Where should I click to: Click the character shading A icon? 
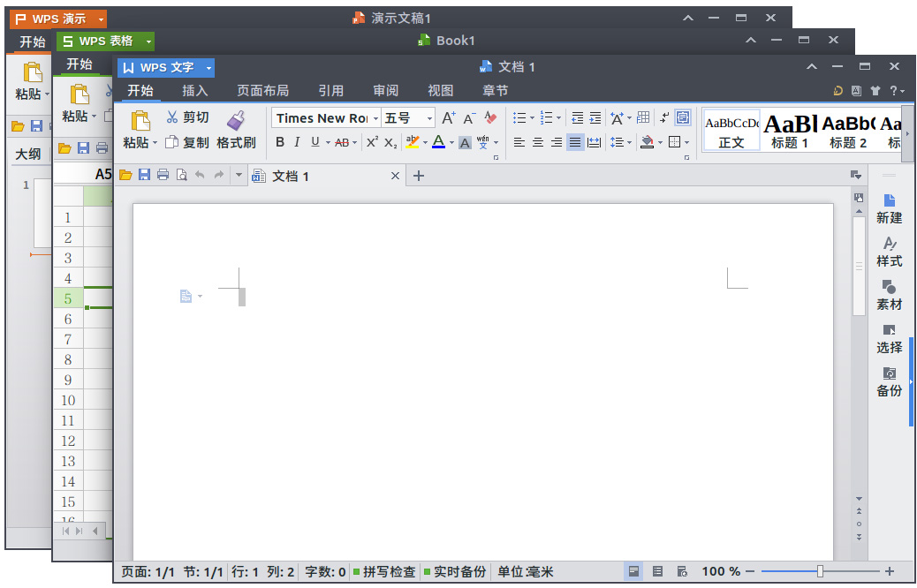pyautogui.click(x=465, y=143)
